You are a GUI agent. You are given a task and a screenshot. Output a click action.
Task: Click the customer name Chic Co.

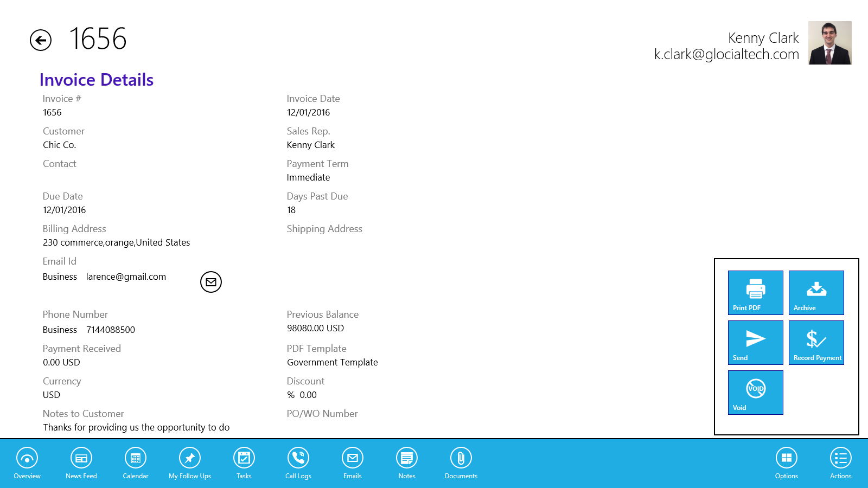click(60, 145)
